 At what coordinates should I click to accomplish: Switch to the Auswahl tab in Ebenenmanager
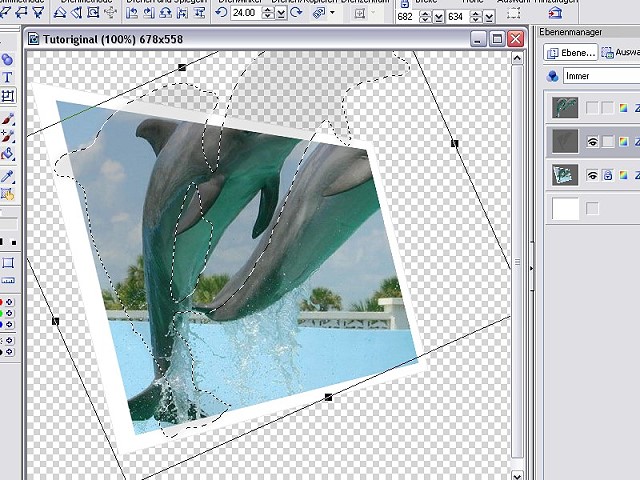tap(620, 53)
